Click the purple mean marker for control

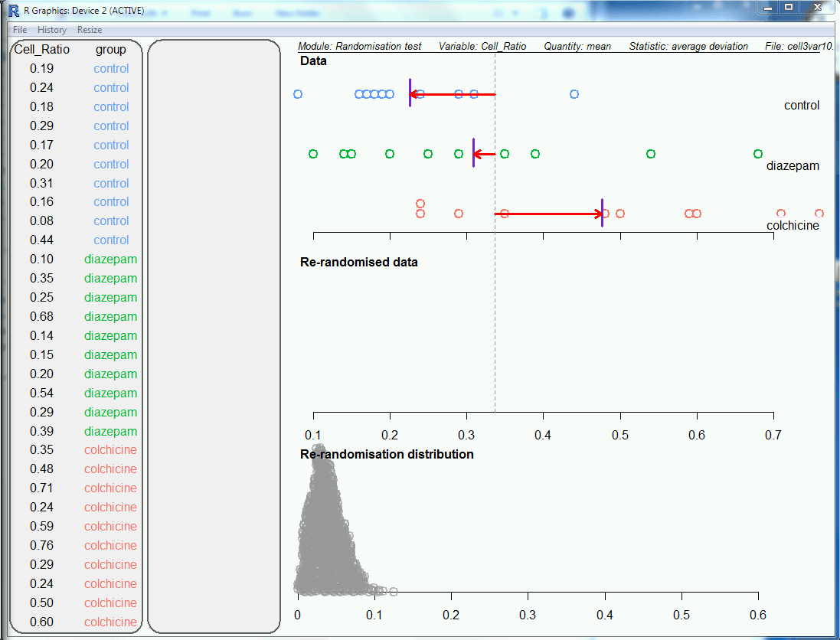click(x=410, y=92)
